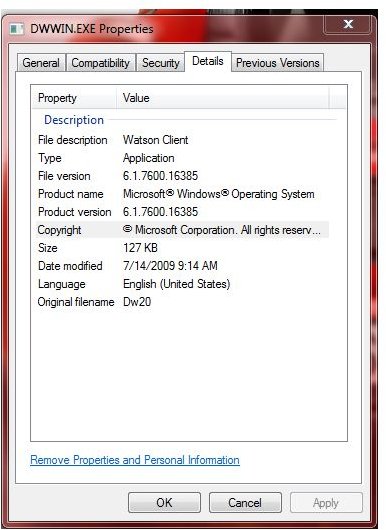Image resolution: width=386 pixels, height=530 pixels.
Task: Select the Original filename Dw20 row
Action: pos(183,302)
